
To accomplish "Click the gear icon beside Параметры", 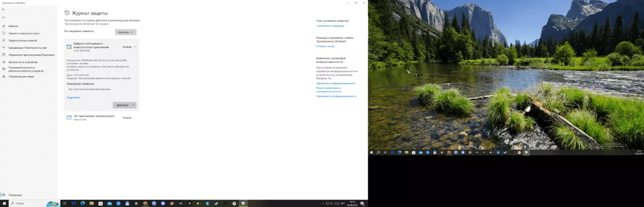I will tap(4, 195).
